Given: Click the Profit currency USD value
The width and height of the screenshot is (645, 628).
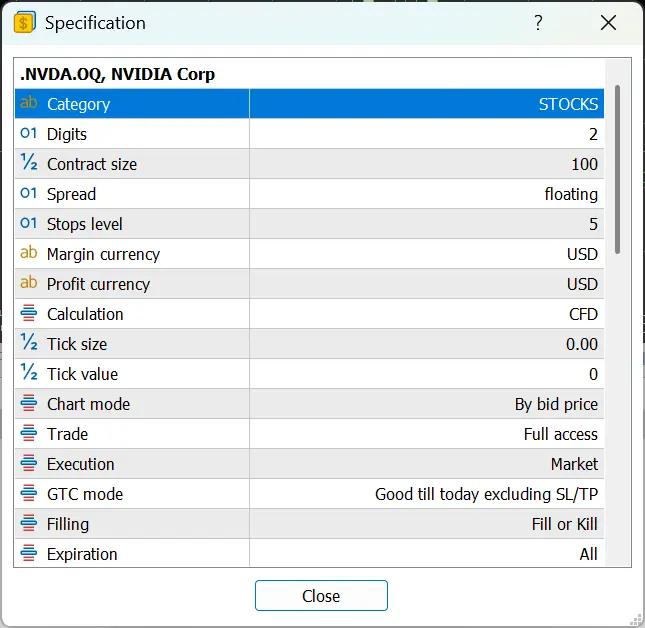Looking at the screenshot, I should click(582, 285).
